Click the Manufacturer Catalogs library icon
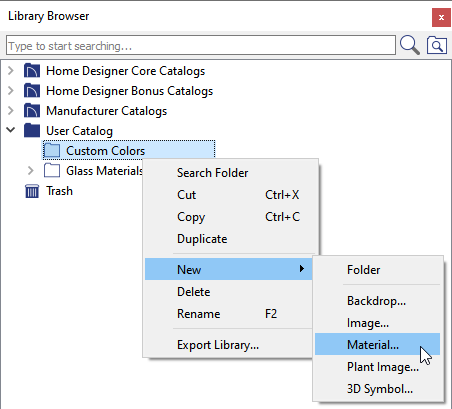Image resolution: width=452 pixels, height=409 pixels. 32,111
